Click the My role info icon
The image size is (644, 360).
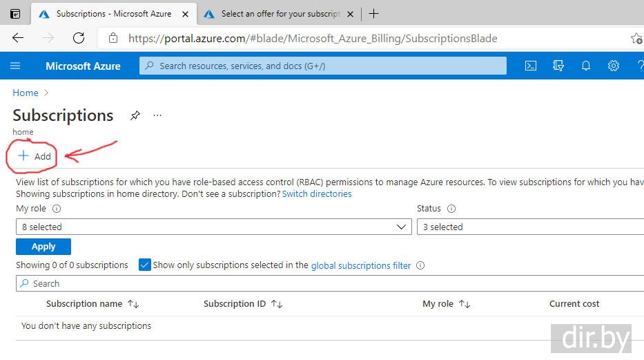[x=57, y=209]
